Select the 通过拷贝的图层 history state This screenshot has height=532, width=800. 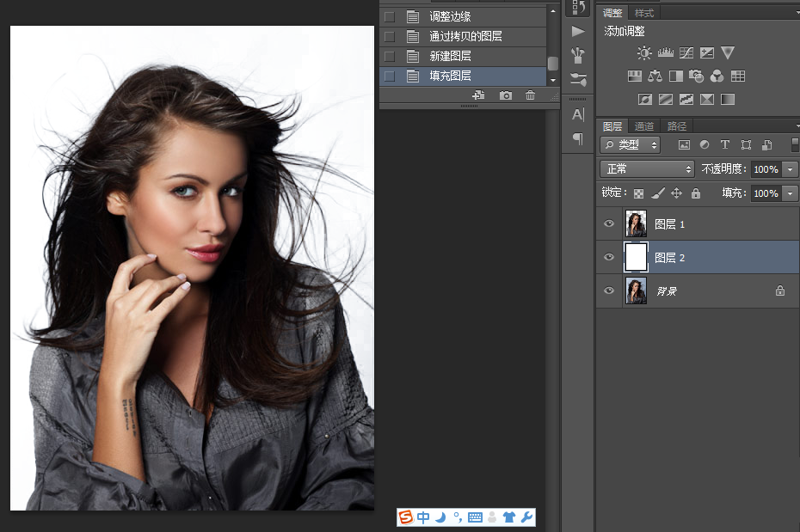(x=465, y=36)
